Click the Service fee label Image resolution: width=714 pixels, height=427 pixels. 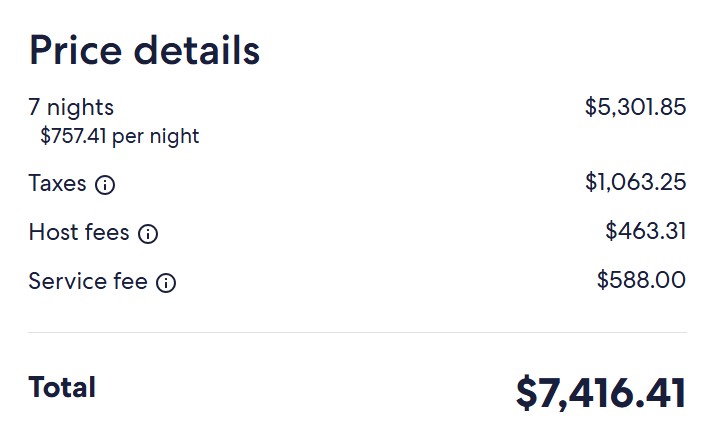(88, 281)
